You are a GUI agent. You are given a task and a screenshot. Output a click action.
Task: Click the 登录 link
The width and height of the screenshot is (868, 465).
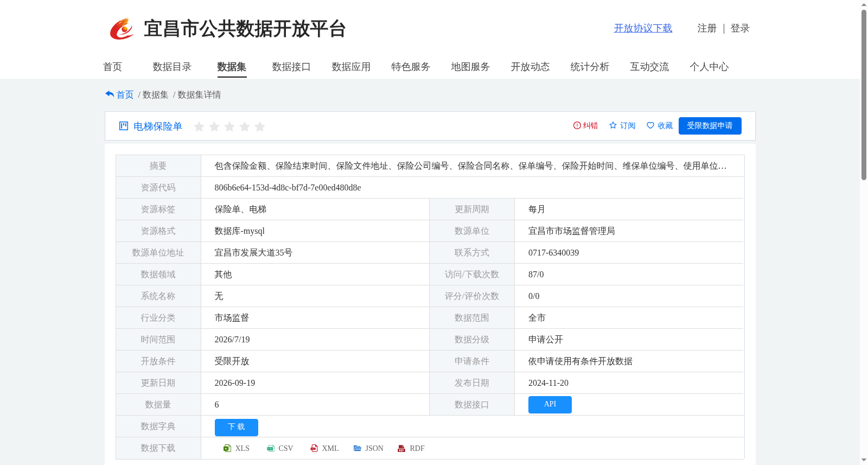740,28
